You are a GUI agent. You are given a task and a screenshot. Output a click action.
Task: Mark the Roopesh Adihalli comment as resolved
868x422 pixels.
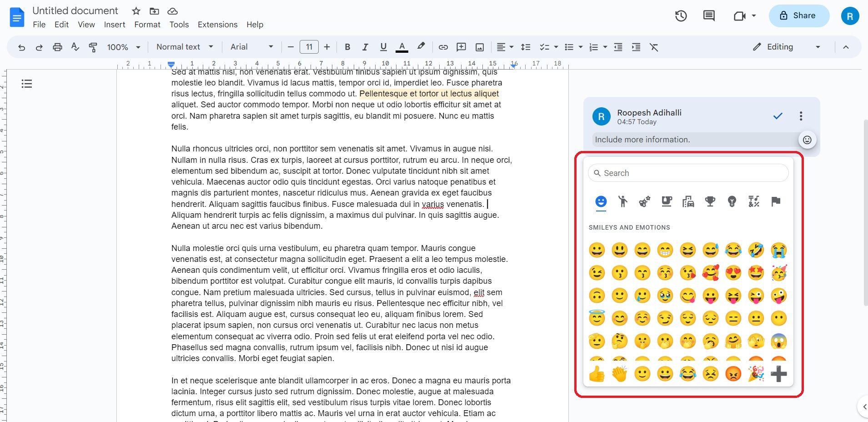778,116
